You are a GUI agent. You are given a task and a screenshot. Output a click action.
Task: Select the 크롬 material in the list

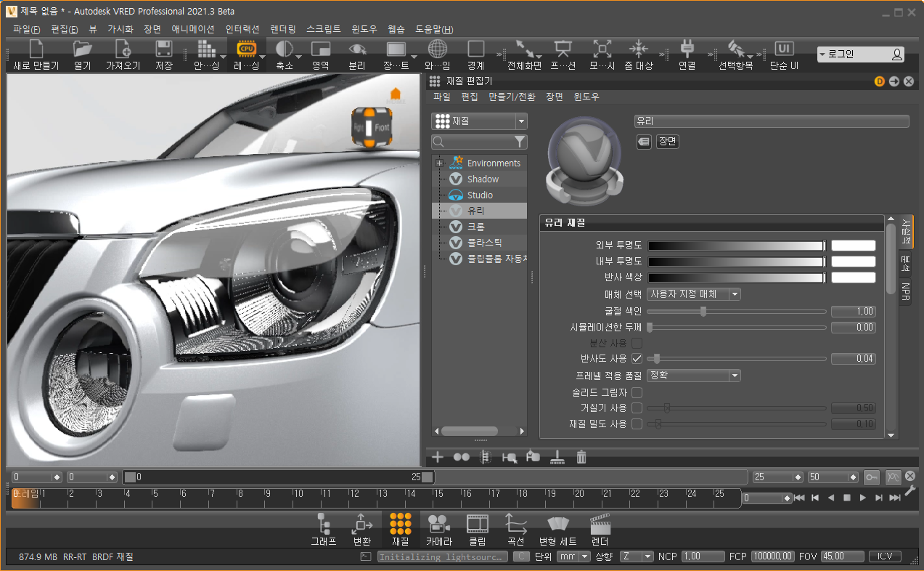click(x=476, y=227)
